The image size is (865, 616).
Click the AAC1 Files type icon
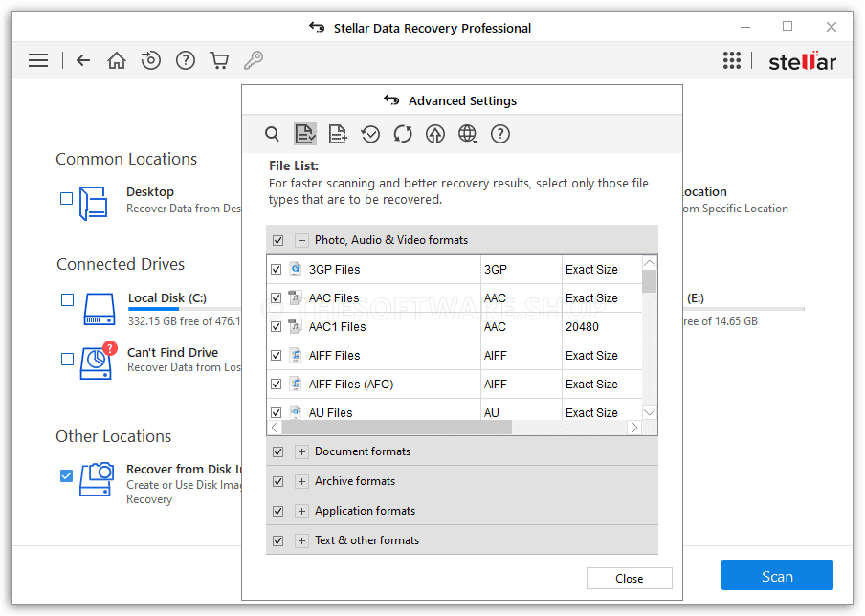tap(296, 326)
